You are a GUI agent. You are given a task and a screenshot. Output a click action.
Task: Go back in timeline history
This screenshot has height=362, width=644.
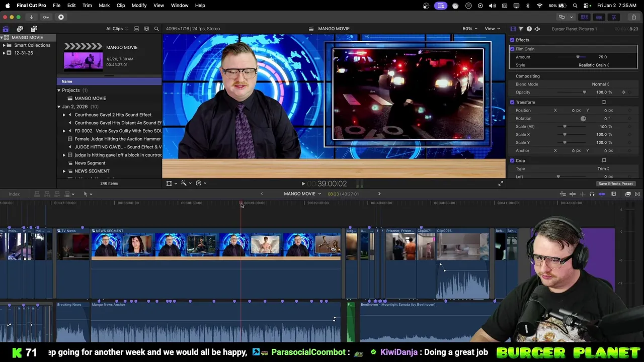point(262,194)
